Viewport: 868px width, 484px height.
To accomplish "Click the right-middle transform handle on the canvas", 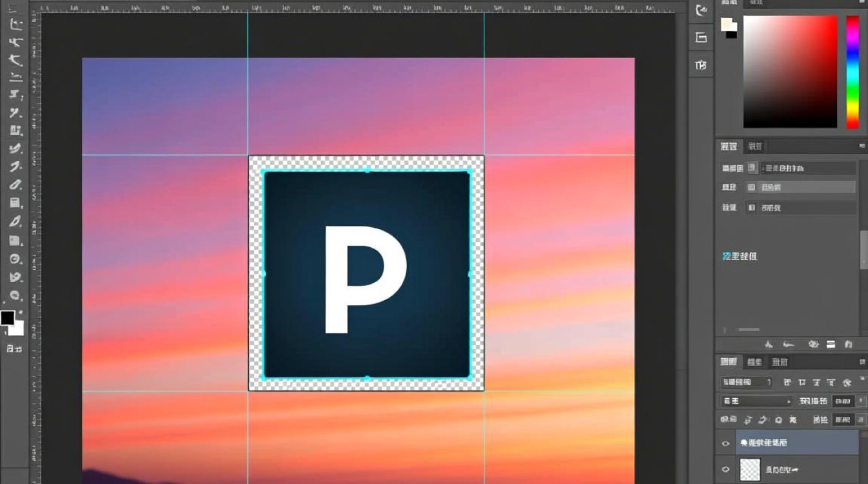I will [x=470, y=274].
